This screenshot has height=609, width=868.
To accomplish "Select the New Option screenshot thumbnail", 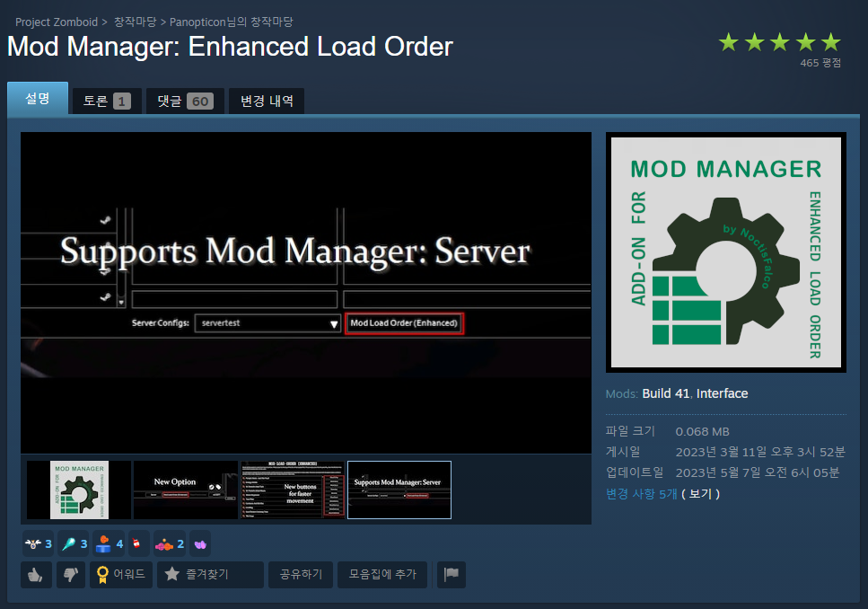I will pos(186,490).
